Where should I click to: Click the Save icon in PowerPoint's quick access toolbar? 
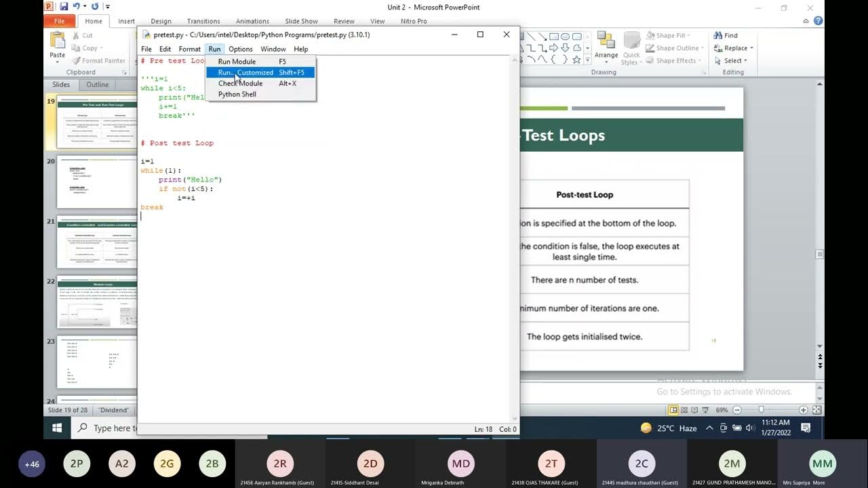(x=64, y=7)
